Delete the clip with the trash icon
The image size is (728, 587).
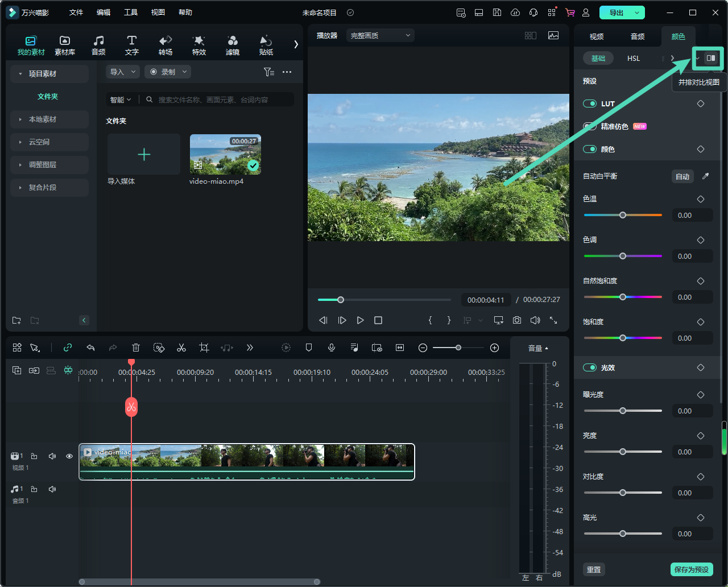pos(136,348)
